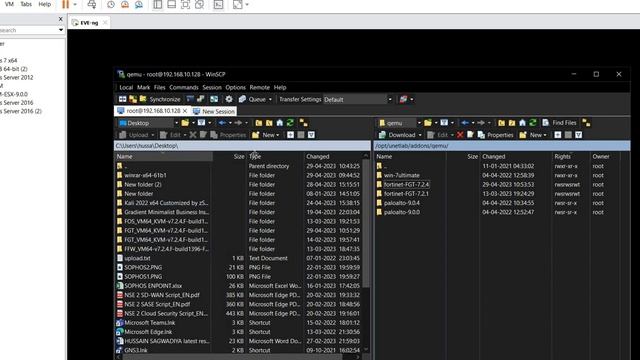
Task: Open the Transfer Settings Default combo box
Action: tap(358, 100)
